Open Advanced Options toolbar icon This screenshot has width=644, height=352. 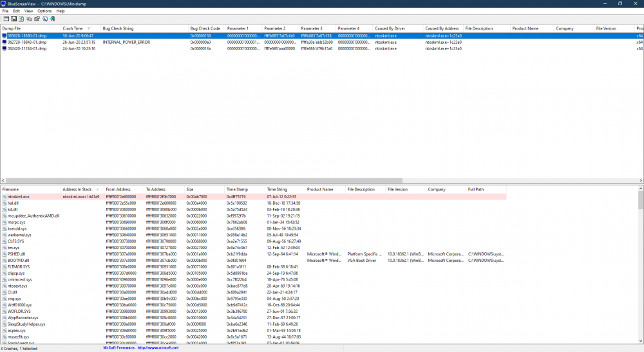[6, 19]
